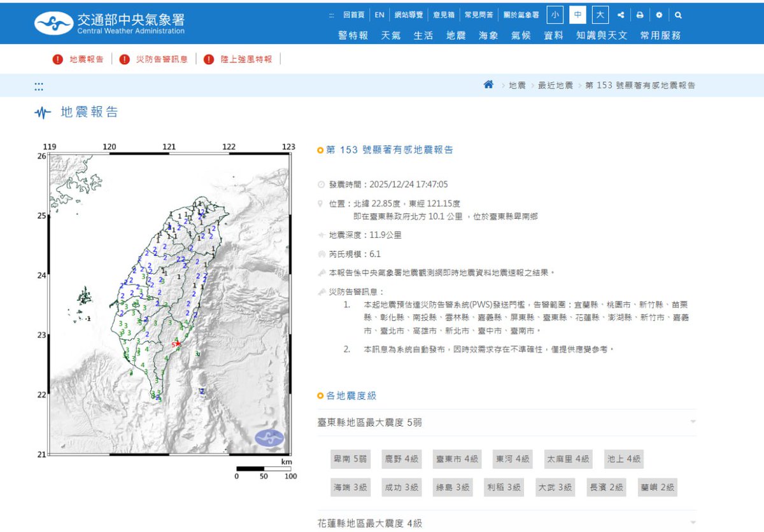Open 關於氣象署 link
Viewport: 764px width, 532px height.
521,15
